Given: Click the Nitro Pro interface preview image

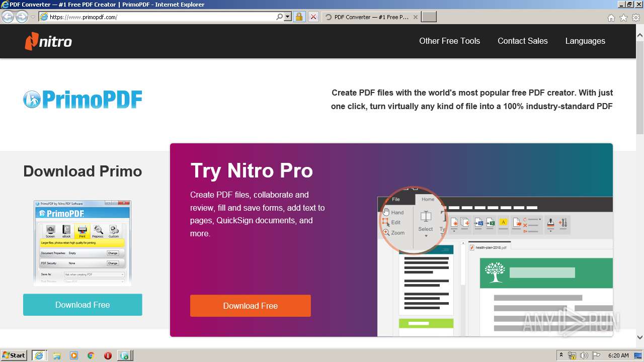Looking at the screenshot, I should 495,261.
